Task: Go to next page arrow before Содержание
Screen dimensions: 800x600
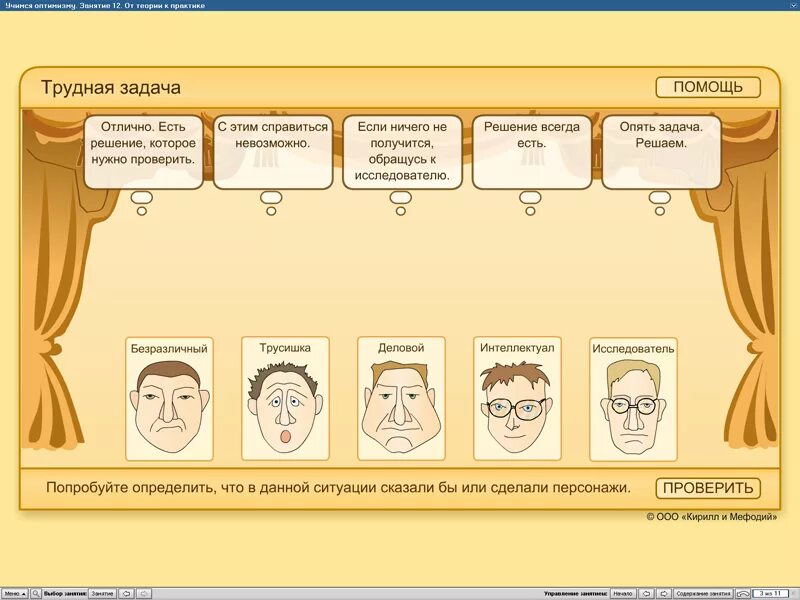Action: pyautogui.click(x=664, y=594)
